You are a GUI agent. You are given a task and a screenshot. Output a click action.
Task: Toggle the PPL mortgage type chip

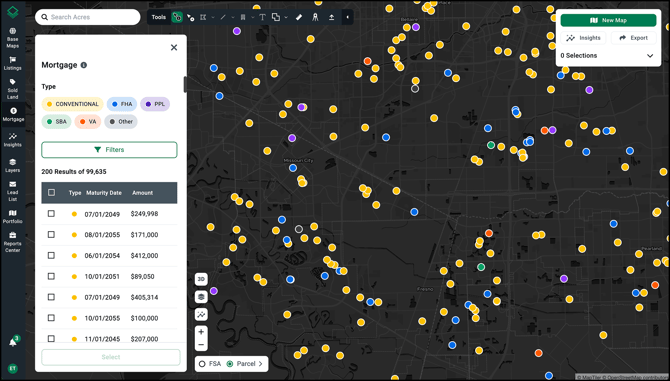point(155,104)
